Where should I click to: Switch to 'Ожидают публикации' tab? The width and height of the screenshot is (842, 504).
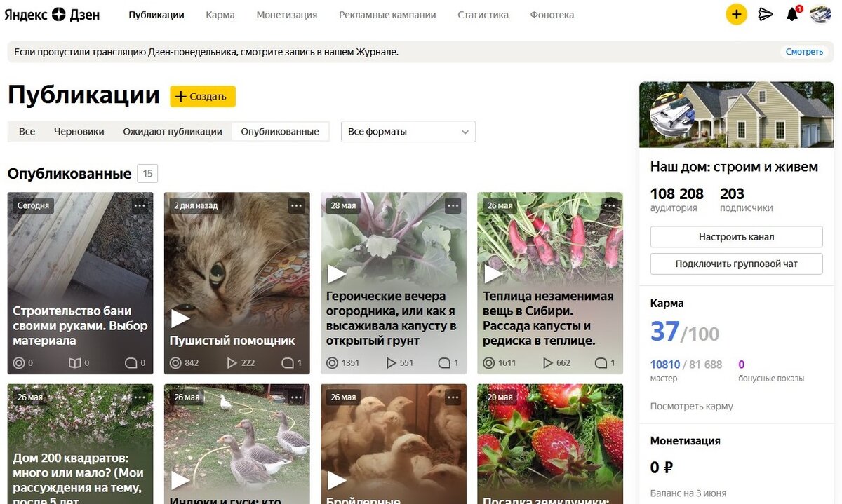(x=173, y=132)
